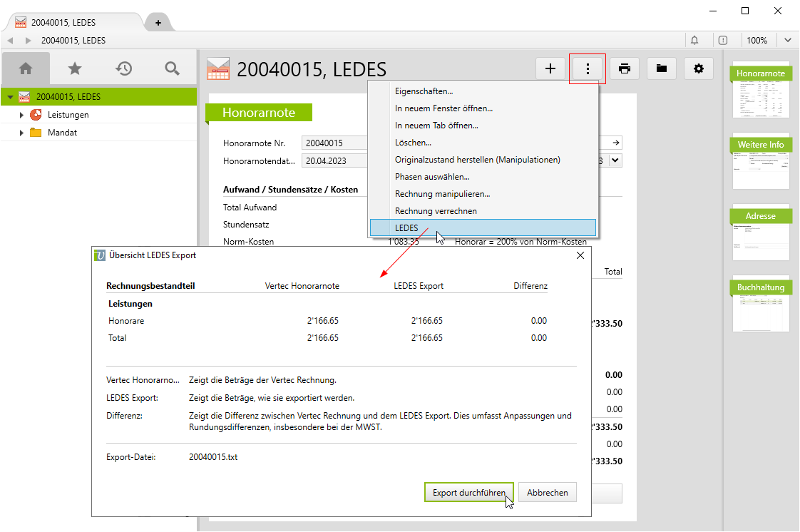
Task: Open the History (clock) view
Action: (x=123, y=68)
